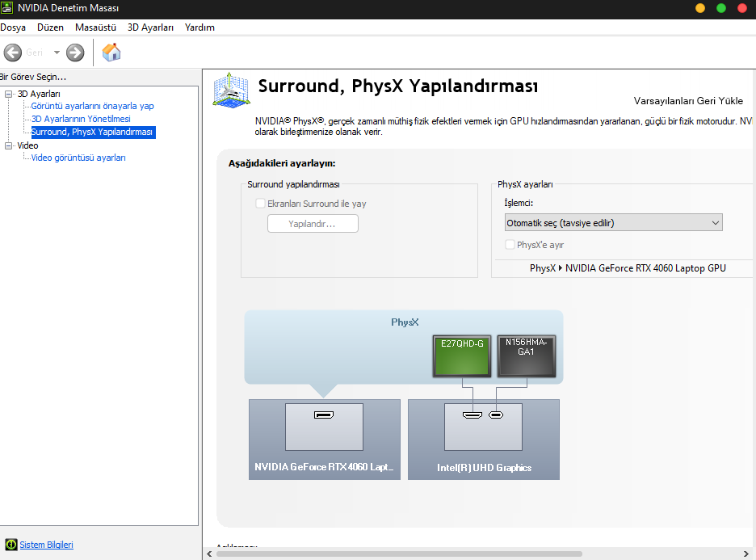Click the Surround PhysX page header icon
This screenshot has height=560, width=756.
[x=232, y=91]
